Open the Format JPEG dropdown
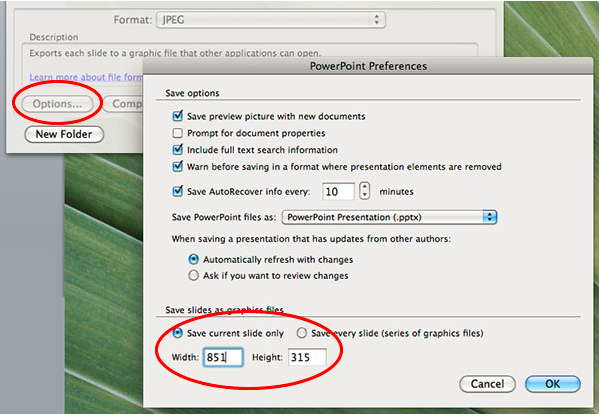600x416 pixels. point(271,20)
